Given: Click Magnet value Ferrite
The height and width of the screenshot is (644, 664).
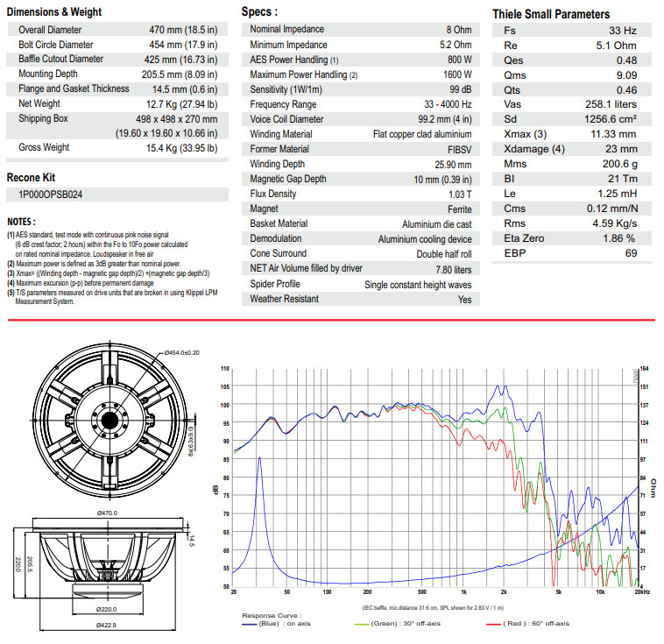Looking at the screenshot, I should click(x=460, y=209).
